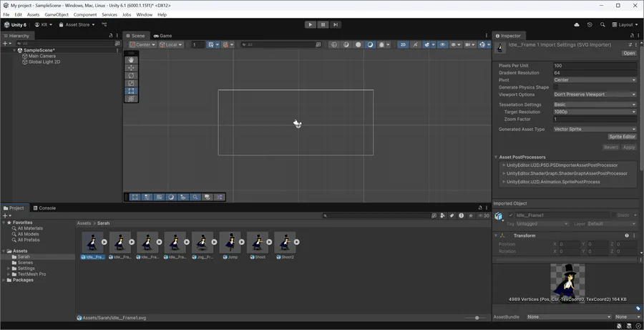Open the Layout dropdown
This screenshot has height=330, width=644.
coord(624,24)
